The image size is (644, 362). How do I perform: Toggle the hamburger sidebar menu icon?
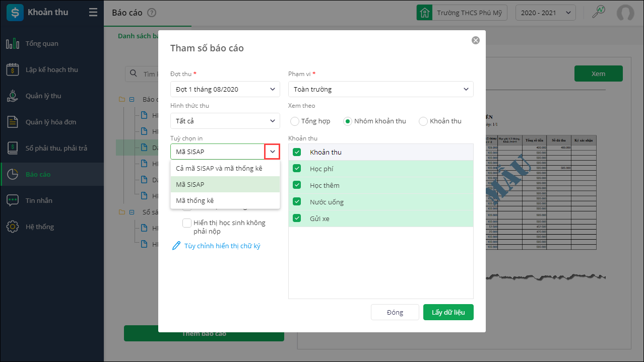(93, 13)
